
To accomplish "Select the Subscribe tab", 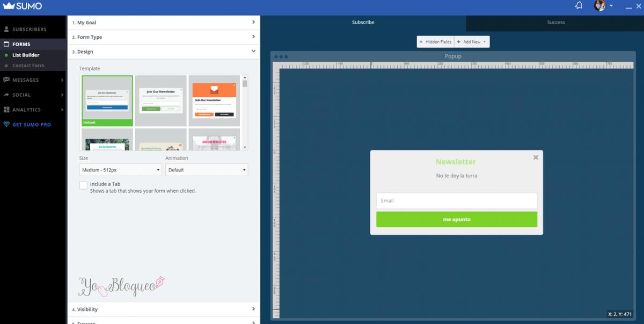I will [363, 23].
